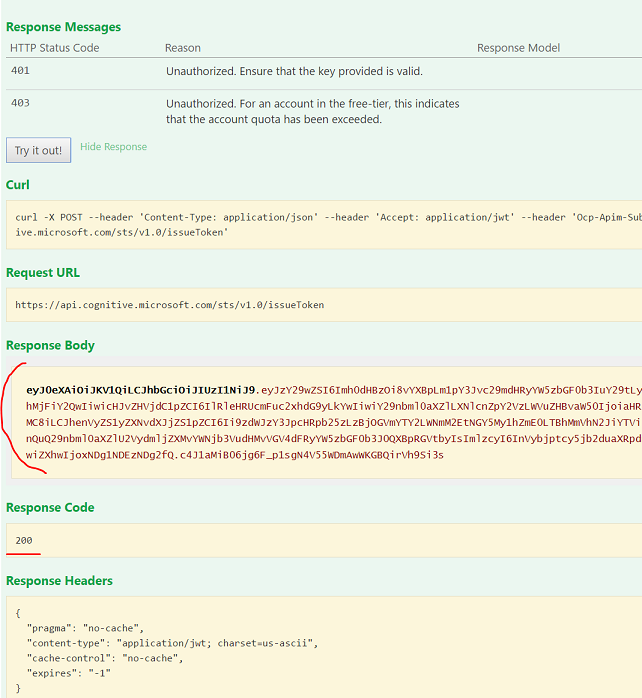The width and height of the screenshot is (642, 698).
Task: Click 'Unauthorized. Ensure that the key provided is valid.'
Action: click(x=294, y=71)
